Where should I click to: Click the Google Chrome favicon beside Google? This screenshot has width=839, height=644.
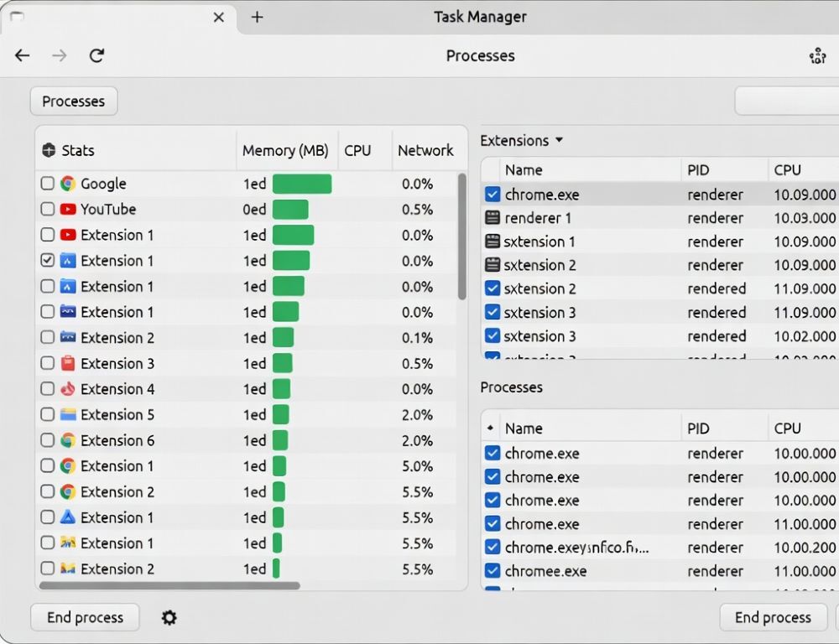point(66,184)
